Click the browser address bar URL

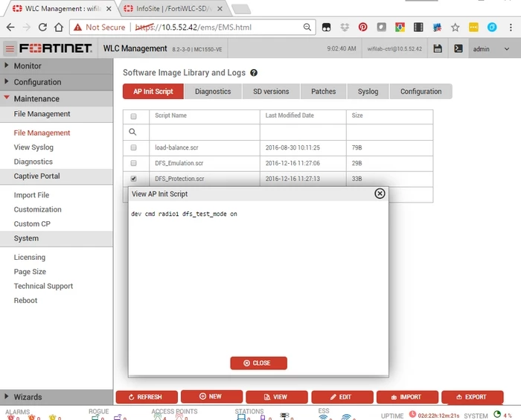tap(193, 28)
